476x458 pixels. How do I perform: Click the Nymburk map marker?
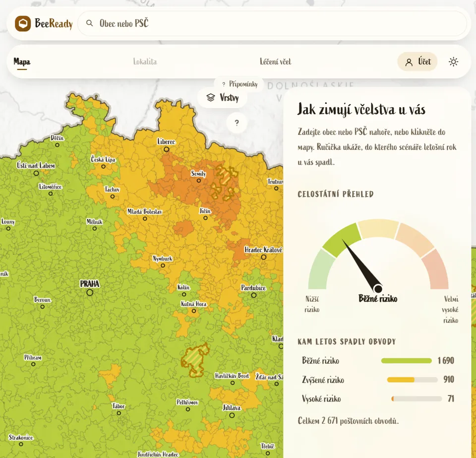pos(163,265)
